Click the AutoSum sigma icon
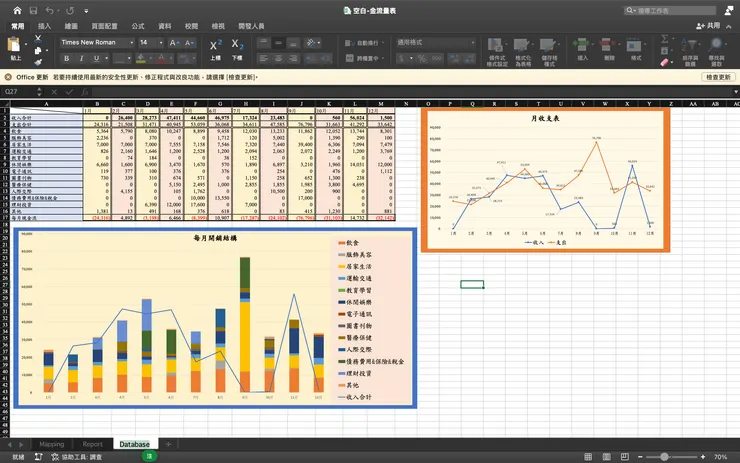This screenshot has width=740, height=463. click(664, 39)
